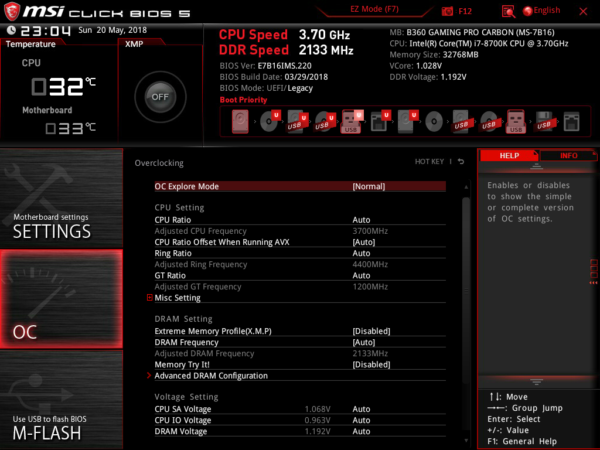Open OC Explore Mode [Normal] dropdown
This screenshot has height=450, width=600.
pyautogui.click(x=300, y=186)
